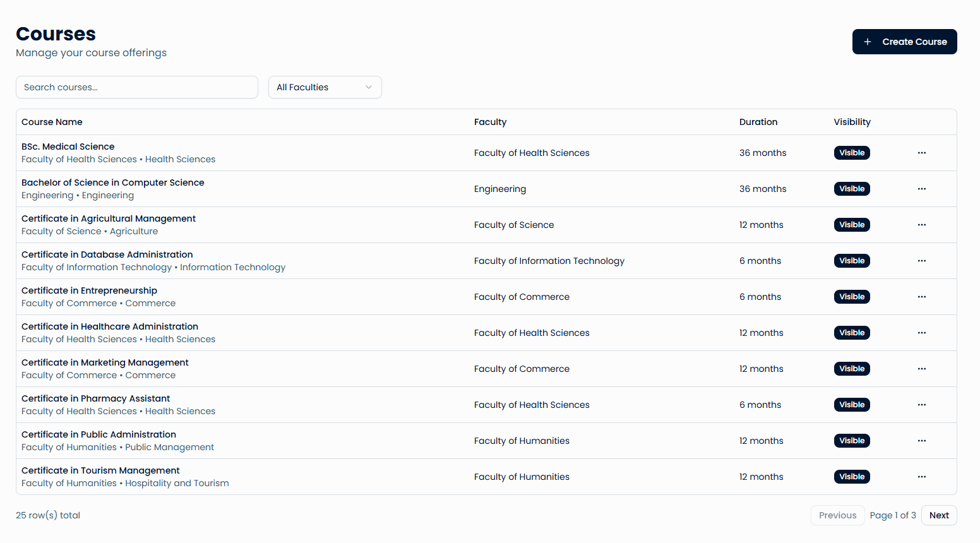Click the Previous page button
Image resolution: width=980 pixels, height=543 pixels.
(x=837, y=515)
